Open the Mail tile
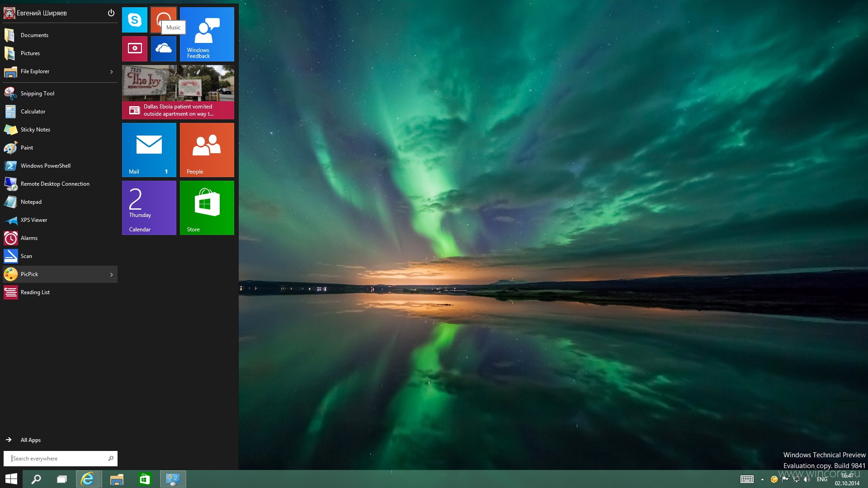Screen dimensions: 868x488 [149, 150]
